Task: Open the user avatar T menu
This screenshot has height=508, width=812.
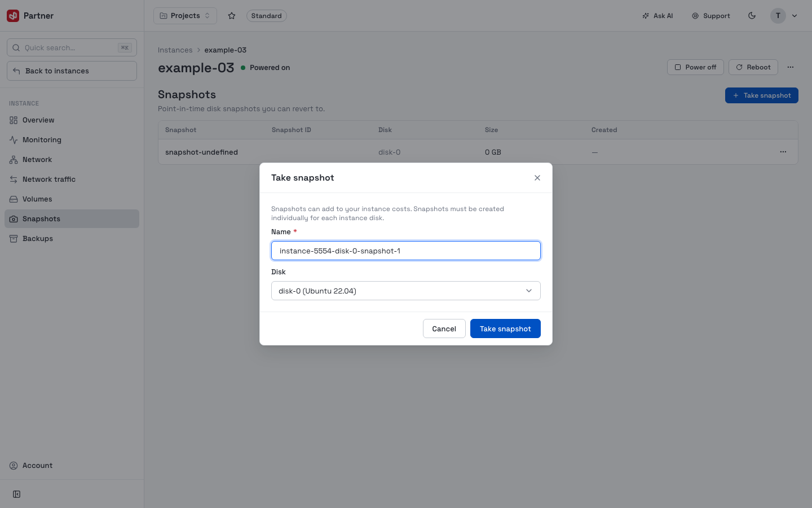Action: pyautogui.click(x=778, y=16)
